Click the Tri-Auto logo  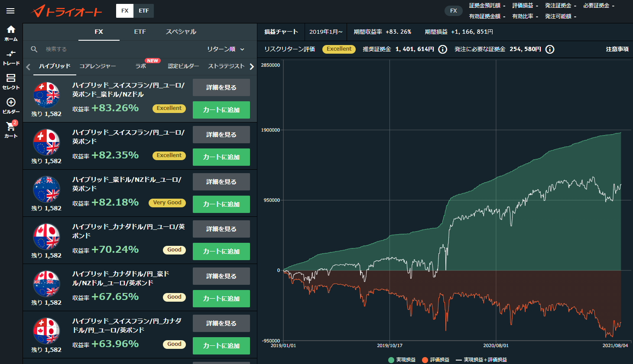point(67,11)
